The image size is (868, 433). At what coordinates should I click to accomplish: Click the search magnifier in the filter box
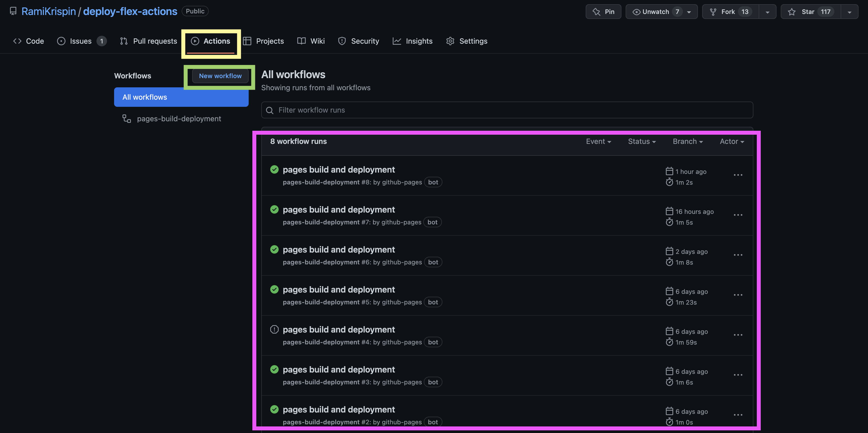coord(269,110)
